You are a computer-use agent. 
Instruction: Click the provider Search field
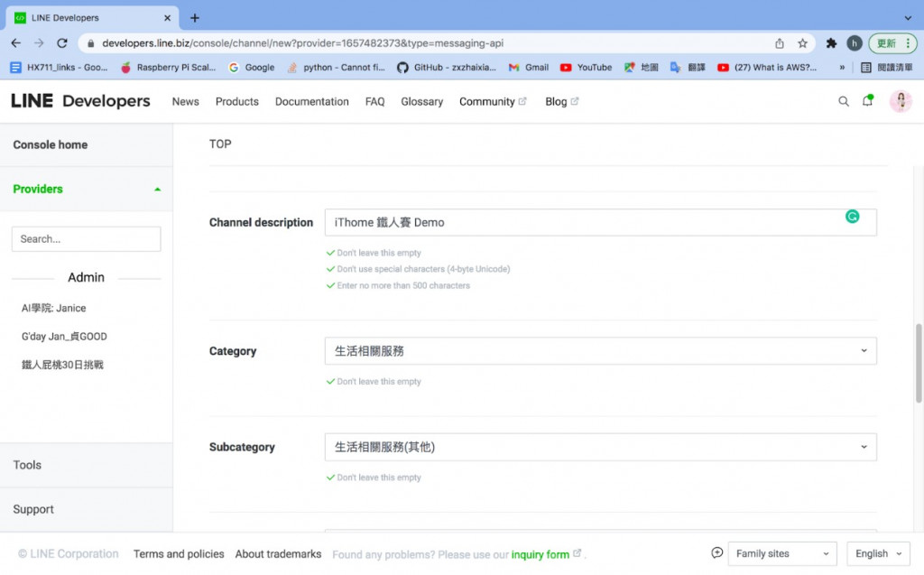[86, 239]
